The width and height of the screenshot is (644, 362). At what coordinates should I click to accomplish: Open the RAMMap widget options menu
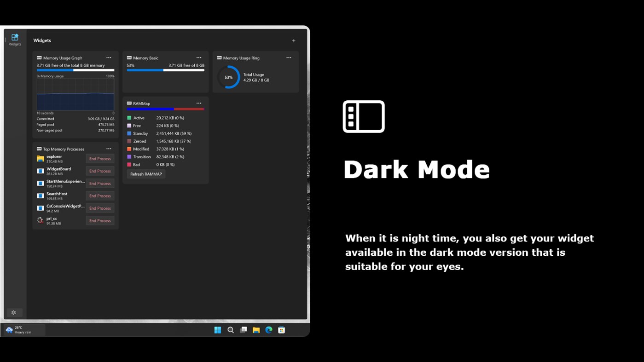pos(199,103)
